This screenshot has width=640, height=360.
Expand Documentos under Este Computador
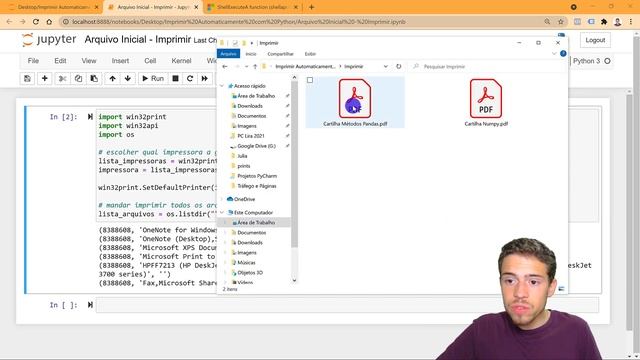225,233
